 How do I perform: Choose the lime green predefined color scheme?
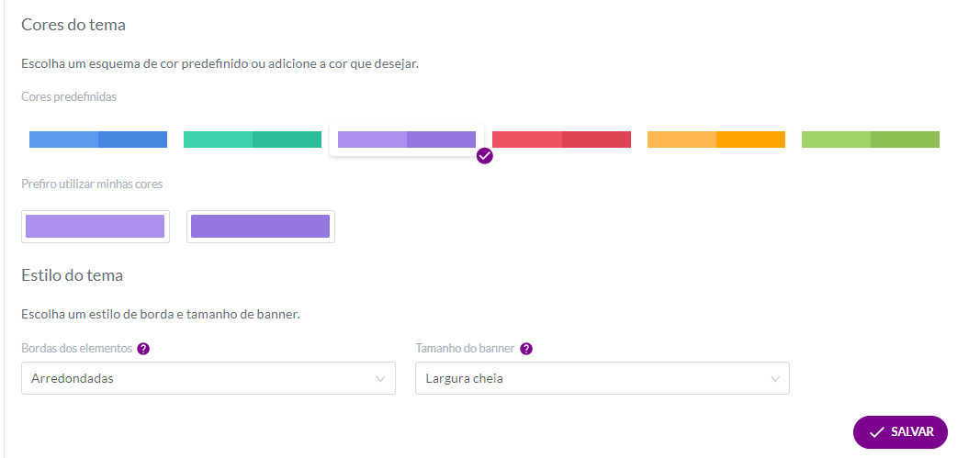tap(871, 140)
